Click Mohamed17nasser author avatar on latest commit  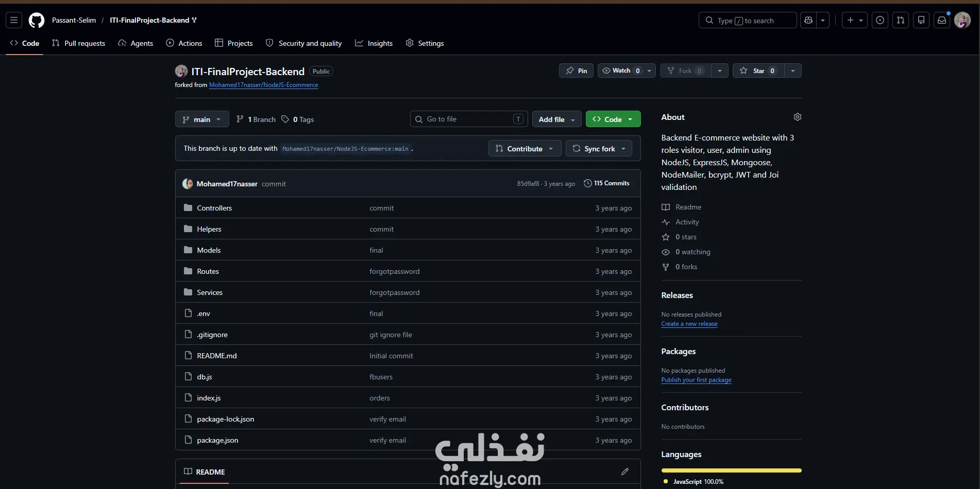coord(188,184)
